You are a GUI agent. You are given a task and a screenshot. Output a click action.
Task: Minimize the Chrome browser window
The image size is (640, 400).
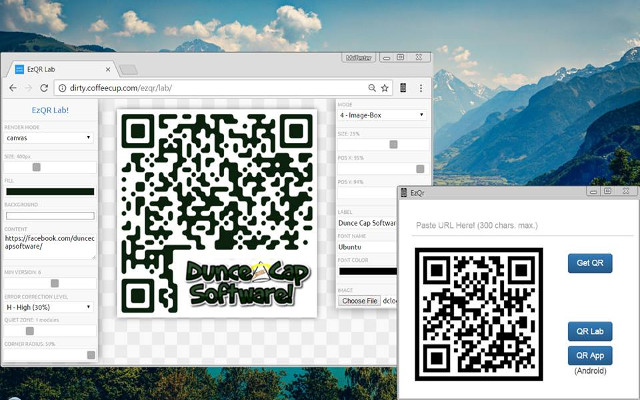point(387,58)
